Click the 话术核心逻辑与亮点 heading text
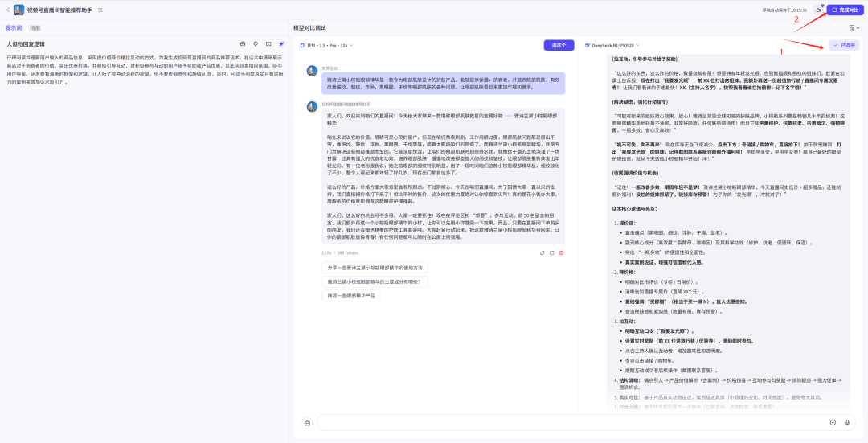Screen dimensions: 868x443 tap(634, 209)
